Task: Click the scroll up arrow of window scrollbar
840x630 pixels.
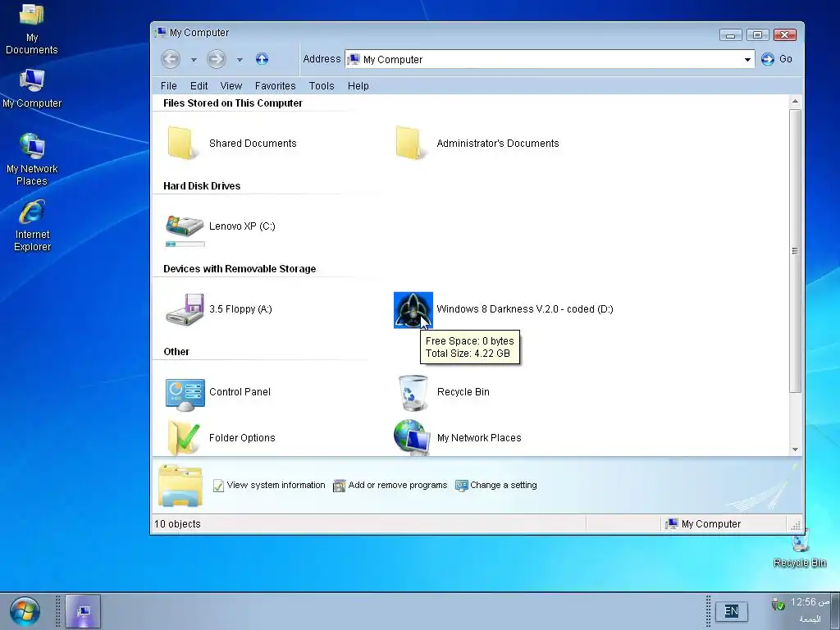Action: tap(795, 101)
